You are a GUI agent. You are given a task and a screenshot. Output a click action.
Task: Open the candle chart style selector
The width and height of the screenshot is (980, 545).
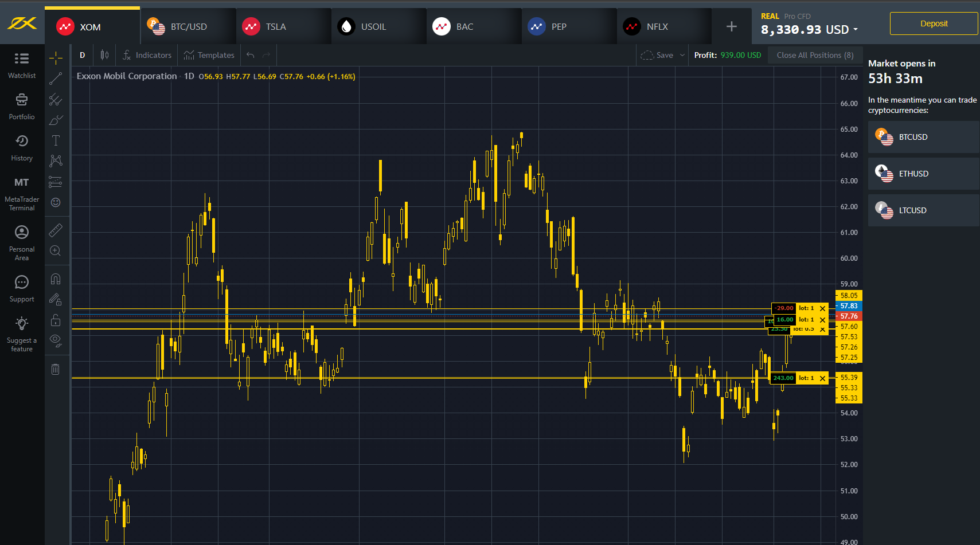[104, 55]
